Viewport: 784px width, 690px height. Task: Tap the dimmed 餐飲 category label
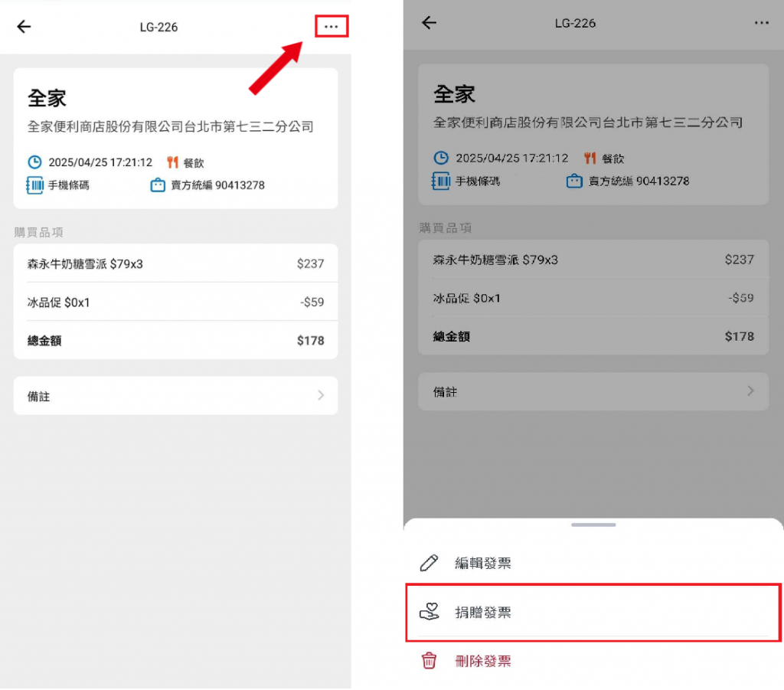pos(613,159)
